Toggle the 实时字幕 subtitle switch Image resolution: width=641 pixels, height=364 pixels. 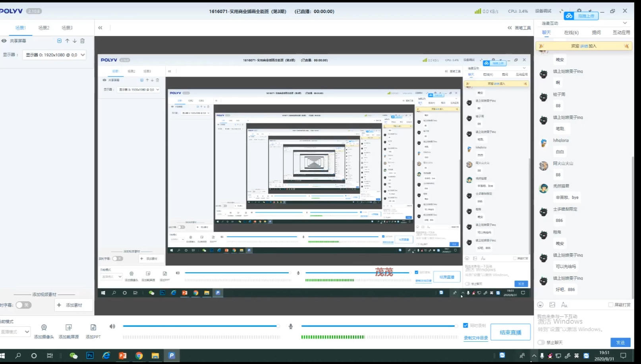pyautogui.click(x=23, y=305)
